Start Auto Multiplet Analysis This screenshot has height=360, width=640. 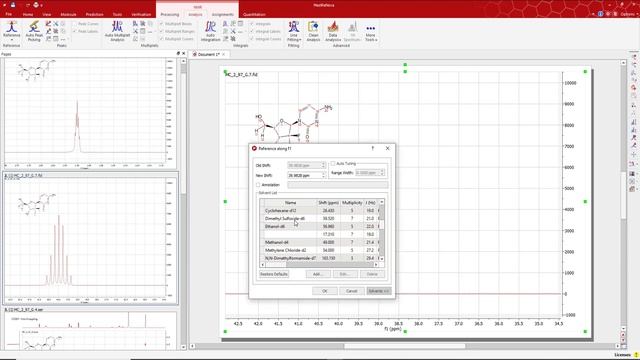pyautogui.click(x=117, y=31)
